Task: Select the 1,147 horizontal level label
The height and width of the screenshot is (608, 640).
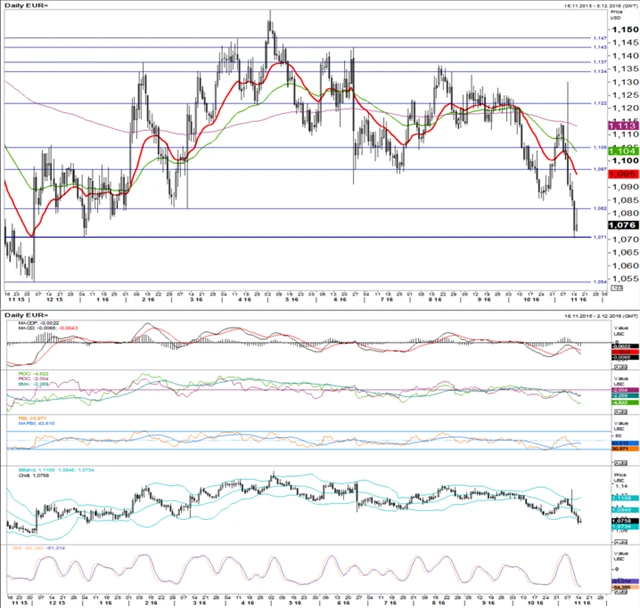Action: 599,37
